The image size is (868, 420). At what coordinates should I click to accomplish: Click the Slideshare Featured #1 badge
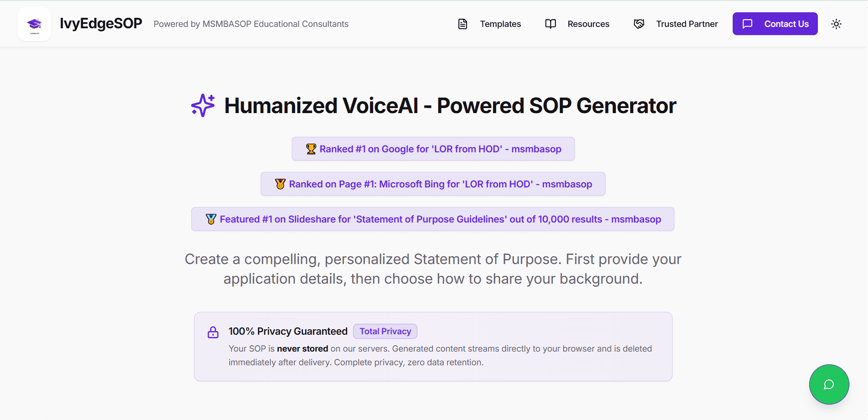432,219
